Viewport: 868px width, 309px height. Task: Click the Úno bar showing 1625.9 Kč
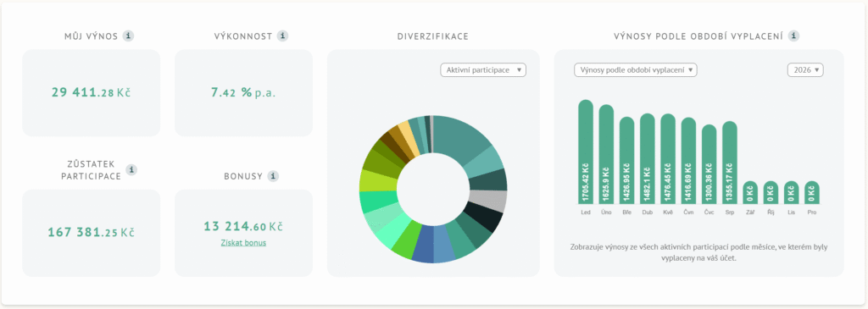pyautogui.click(x=606, y=154)
